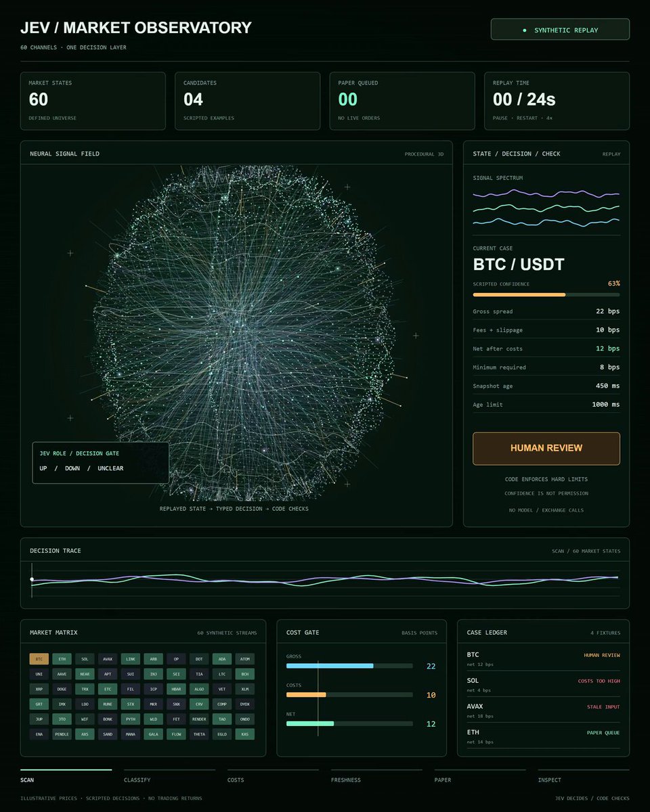Click the PENDLE market cell
650x812 pixels.
tap(62, 734)
